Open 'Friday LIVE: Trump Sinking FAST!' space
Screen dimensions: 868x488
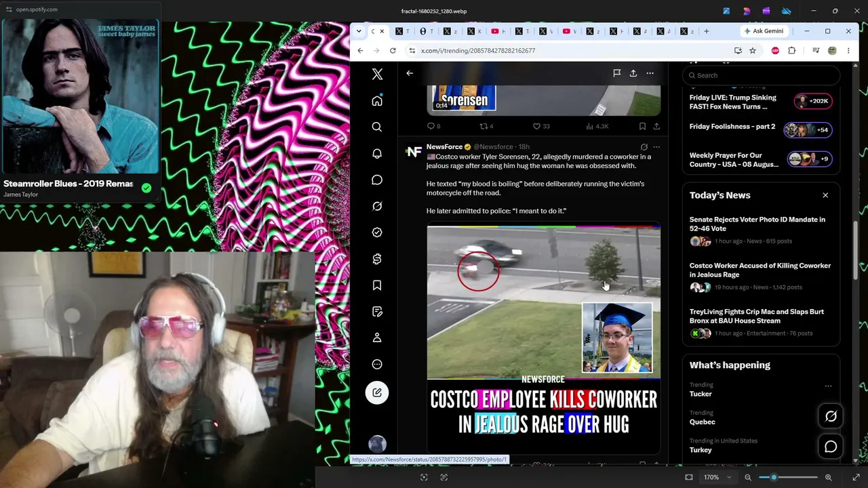tap(761, 102)
